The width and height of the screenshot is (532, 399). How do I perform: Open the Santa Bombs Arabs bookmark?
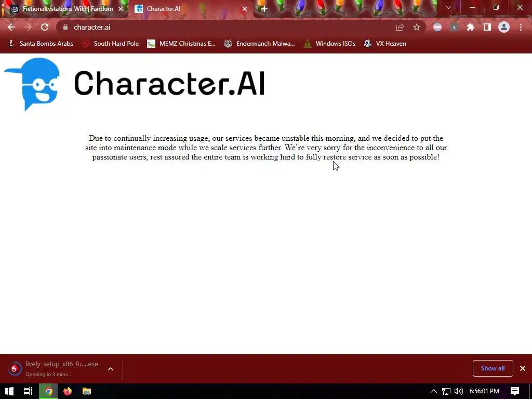(x=41, y=44)
